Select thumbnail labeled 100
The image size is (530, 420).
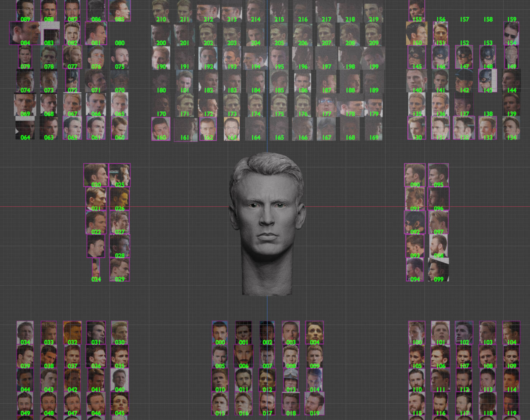[x=417, y=332]
